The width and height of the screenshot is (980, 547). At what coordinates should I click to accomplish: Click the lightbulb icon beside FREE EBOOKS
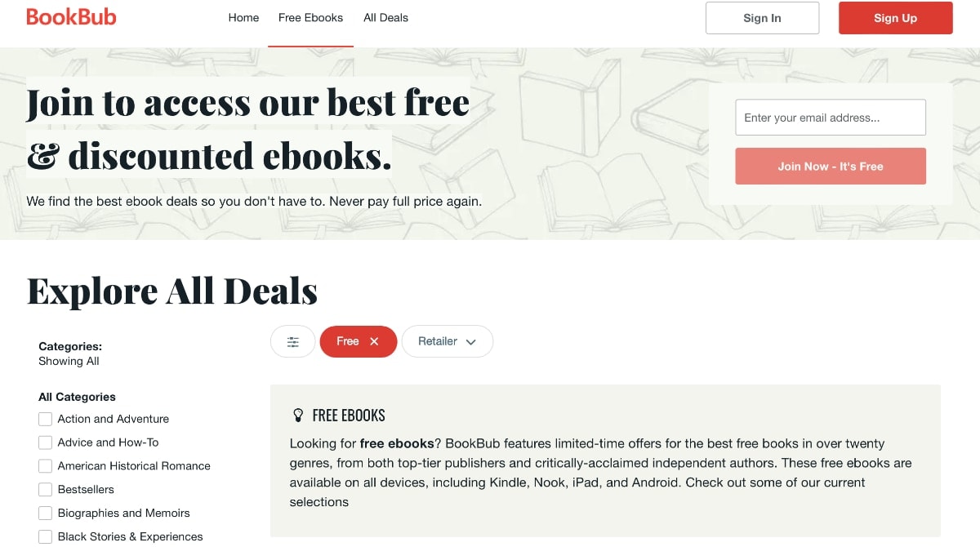pyautogui.click(x=298, y=415)
